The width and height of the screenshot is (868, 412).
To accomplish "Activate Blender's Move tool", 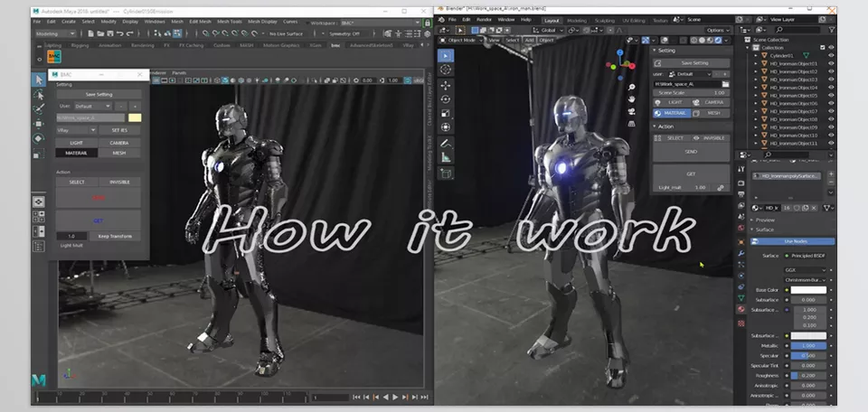I will pyautogui.click(x=446, y=85).
